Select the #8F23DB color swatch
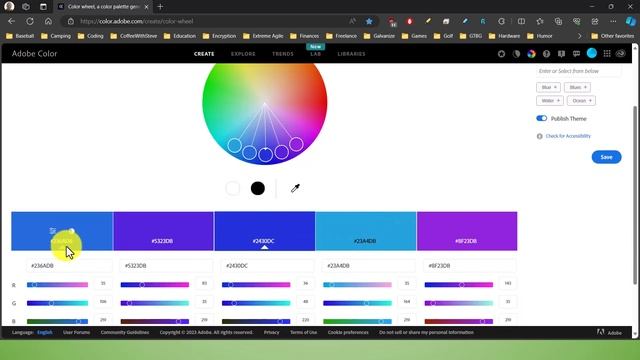This screenshot has height=360, width=640. point(467,231)
